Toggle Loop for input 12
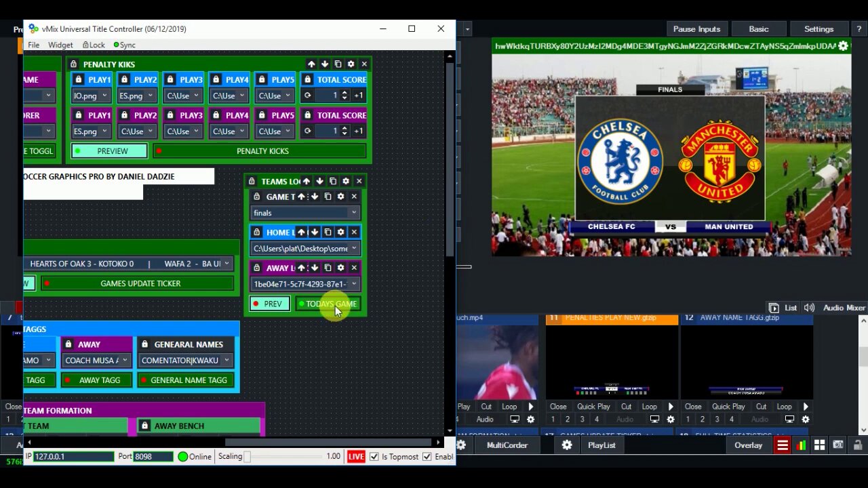The image size is (868, 488). tap(784, 407)
